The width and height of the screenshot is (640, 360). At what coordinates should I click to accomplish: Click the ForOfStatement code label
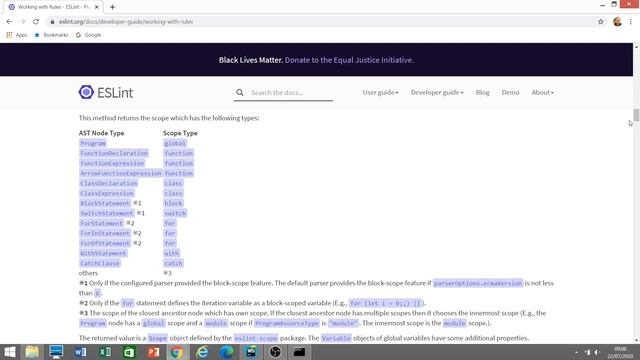[105, 243]
